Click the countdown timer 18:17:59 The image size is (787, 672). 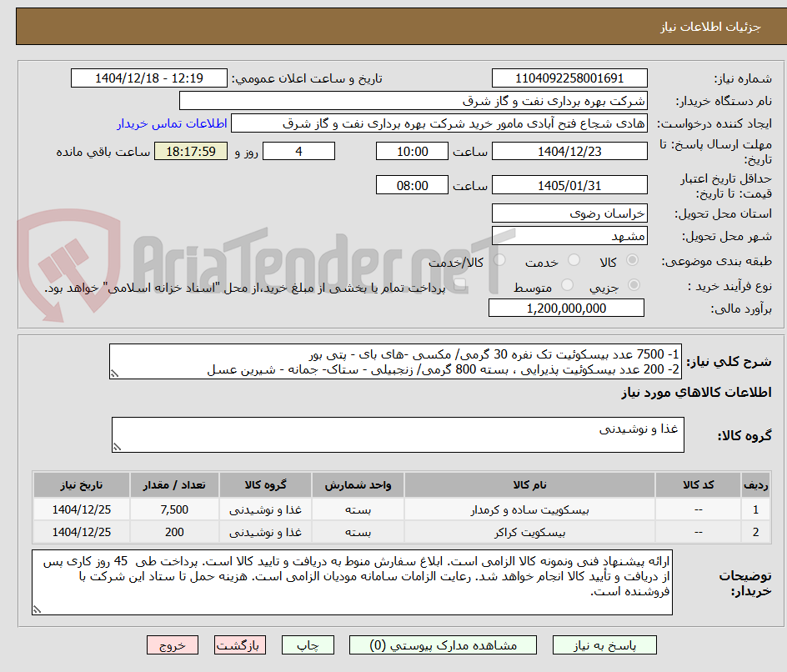tap(191, 151)
